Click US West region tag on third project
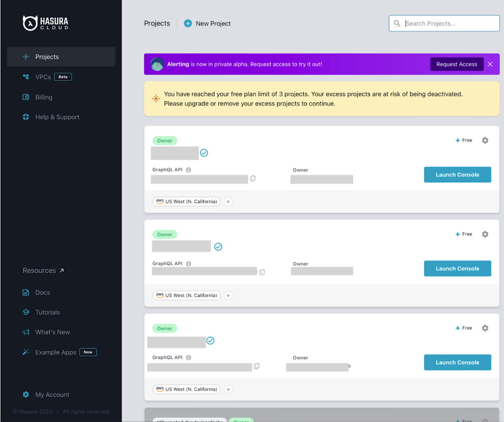Screen dimensions: 504x422 [x=186, y=389]
